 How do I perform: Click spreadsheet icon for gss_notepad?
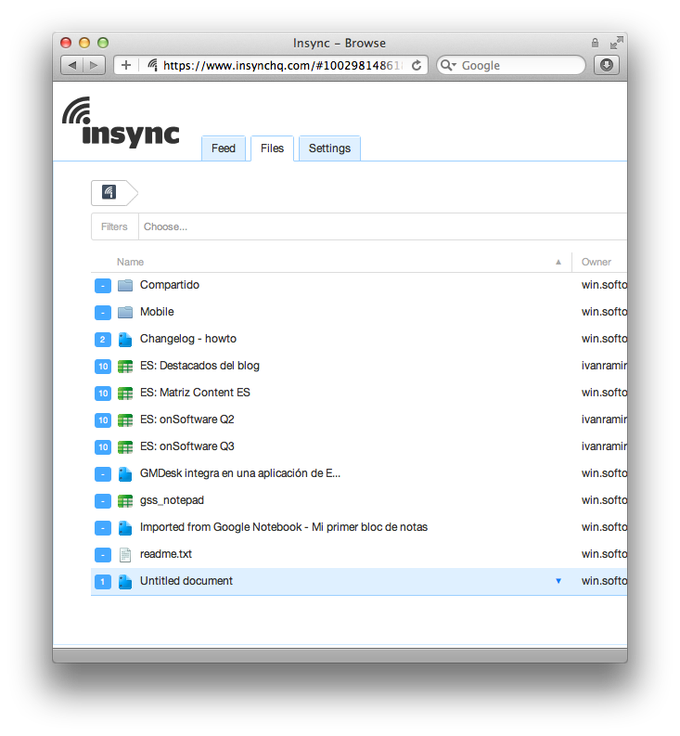coord(125,501)
